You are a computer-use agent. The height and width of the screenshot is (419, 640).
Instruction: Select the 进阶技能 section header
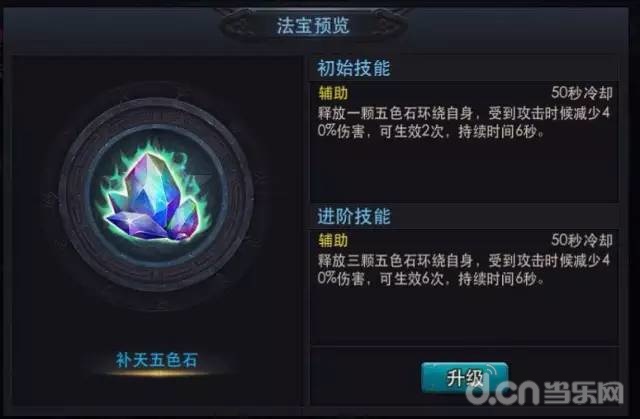coord(354,216)
